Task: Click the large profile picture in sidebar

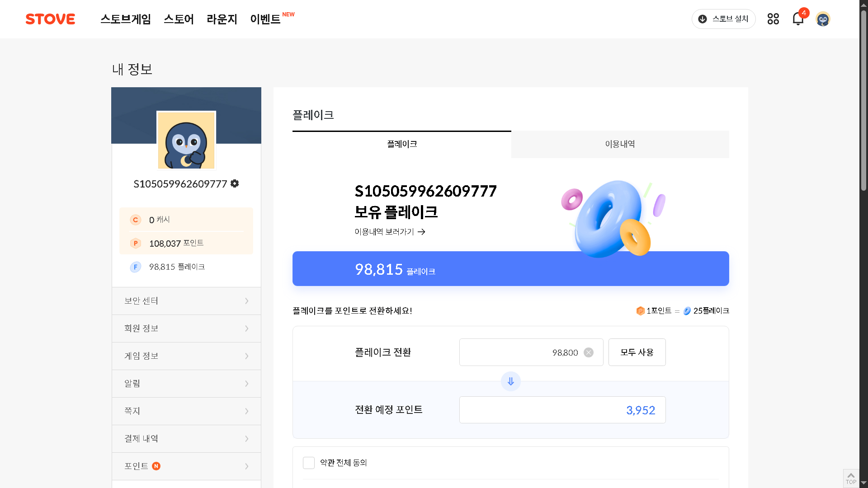Action: point(186,140)
